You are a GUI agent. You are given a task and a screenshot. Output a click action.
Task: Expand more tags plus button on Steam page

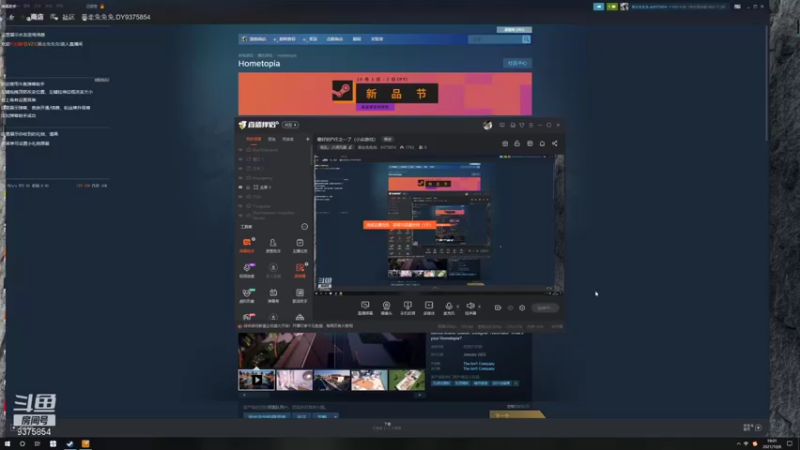coord(516,383)
